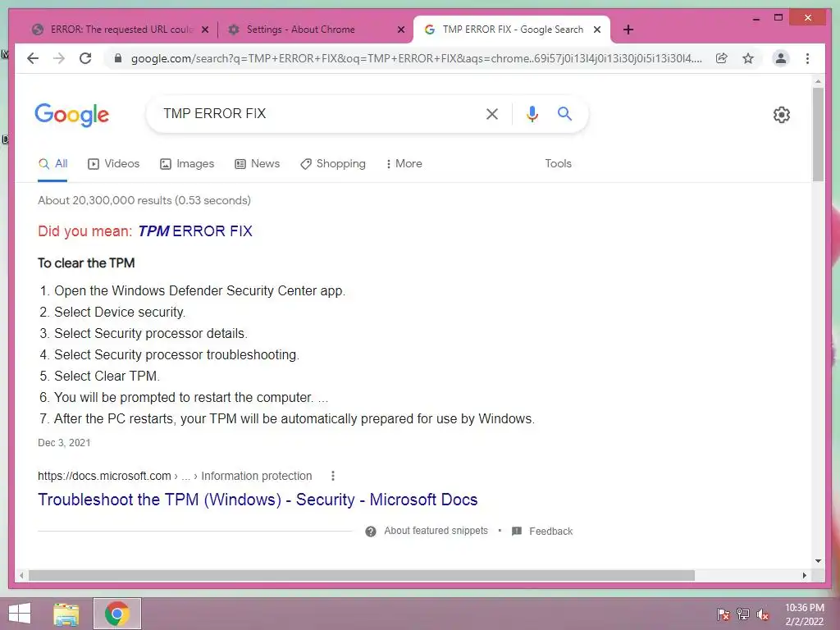Open the Action Center flag tray icon
The image size is (840, 630).
coord(724,614)
